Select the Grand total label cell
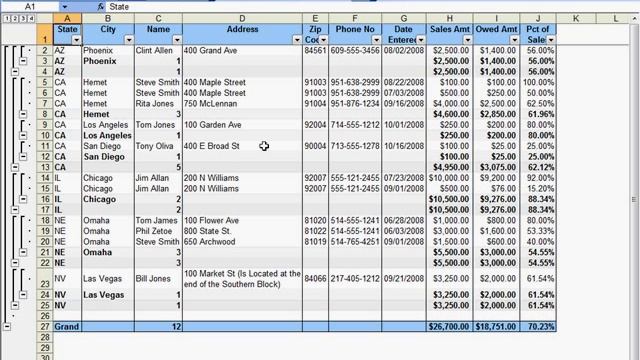 click(x=67, y=327)
